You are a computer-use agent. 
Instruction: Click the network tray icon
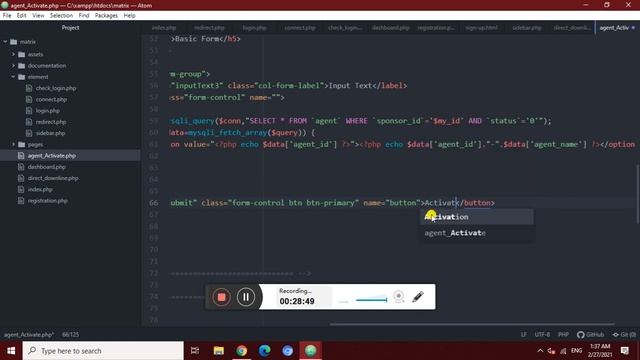click(x=563, y=351)
